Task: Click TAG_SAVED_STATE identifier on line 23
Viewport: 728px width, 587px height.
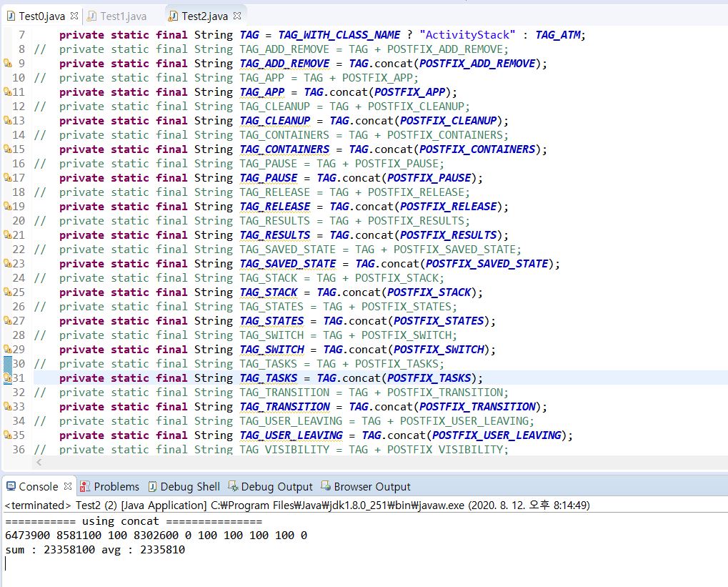Action: click(x=288, y=264)
